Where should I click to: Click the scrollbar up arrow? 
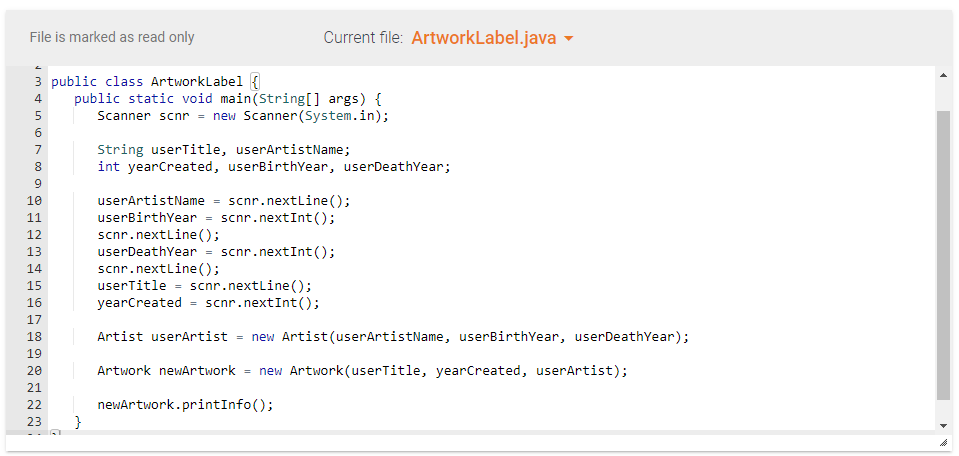[x=943, y=75]
